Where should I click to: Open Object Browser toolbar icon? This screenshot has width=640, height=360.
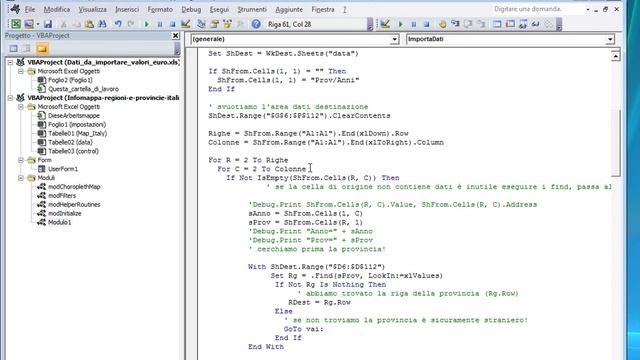[227, 24]
